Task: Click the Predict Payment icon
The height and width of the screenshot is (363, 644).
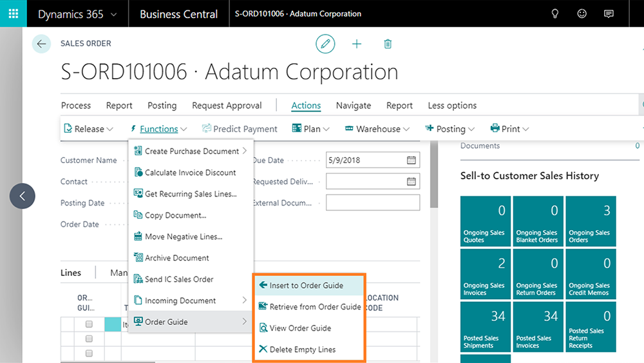Action: [206, 128]
